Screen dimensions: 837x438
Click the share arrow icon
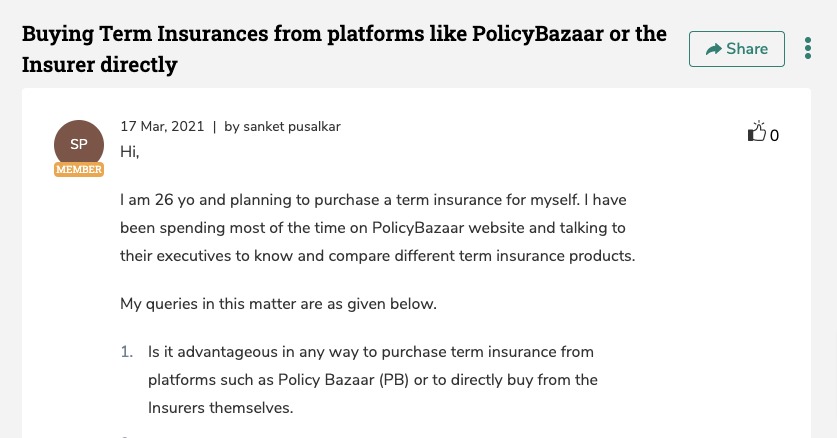pyautogui.click(x=713, y=49)
